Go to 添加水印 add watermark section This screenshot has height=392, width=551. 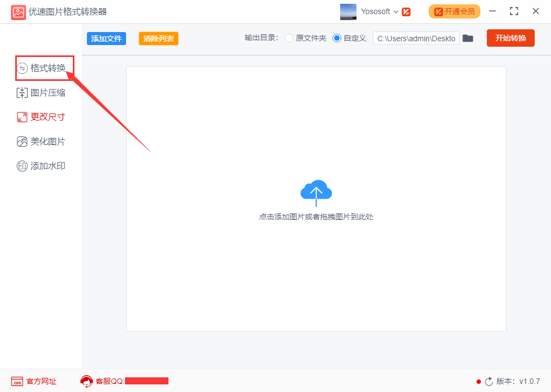(41, 166)
